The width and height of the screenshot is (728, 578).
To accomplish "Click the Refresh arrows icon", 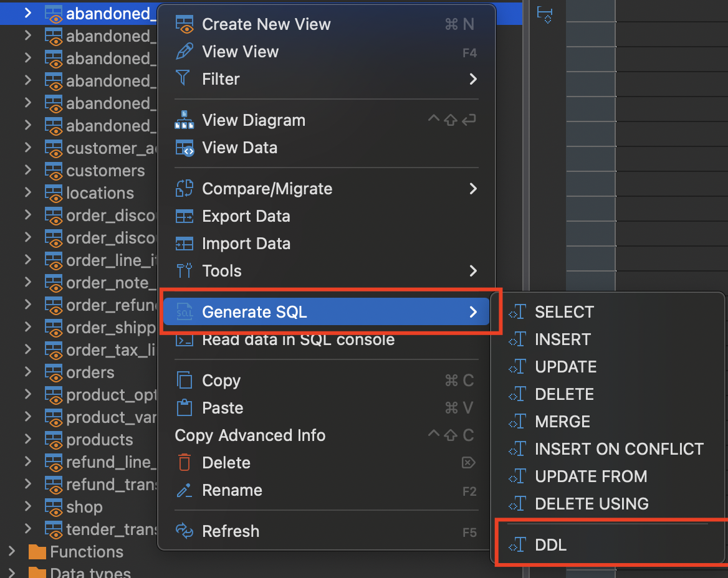I will (184, 531).
